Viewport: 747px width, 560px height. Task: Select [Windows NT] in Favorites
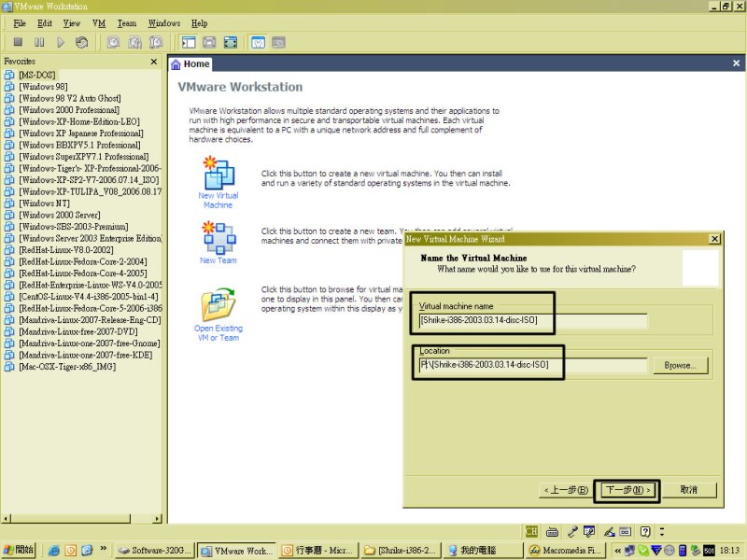[44, 203]
